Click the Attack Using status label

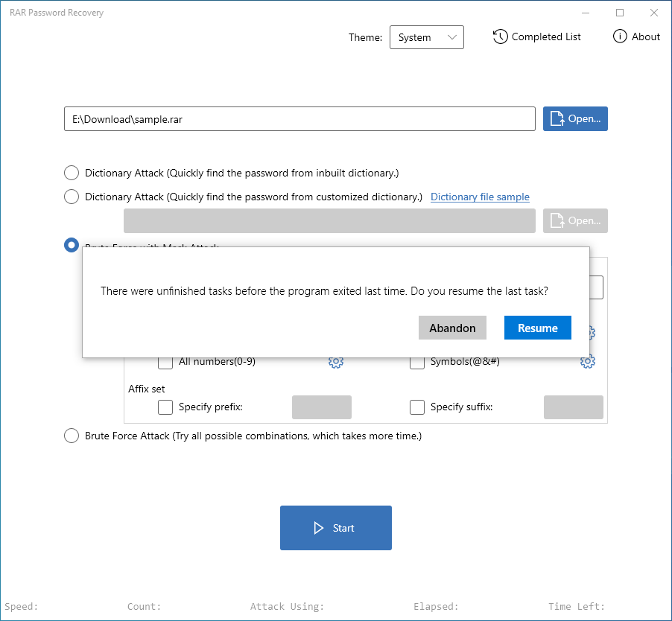pos(287,606)
